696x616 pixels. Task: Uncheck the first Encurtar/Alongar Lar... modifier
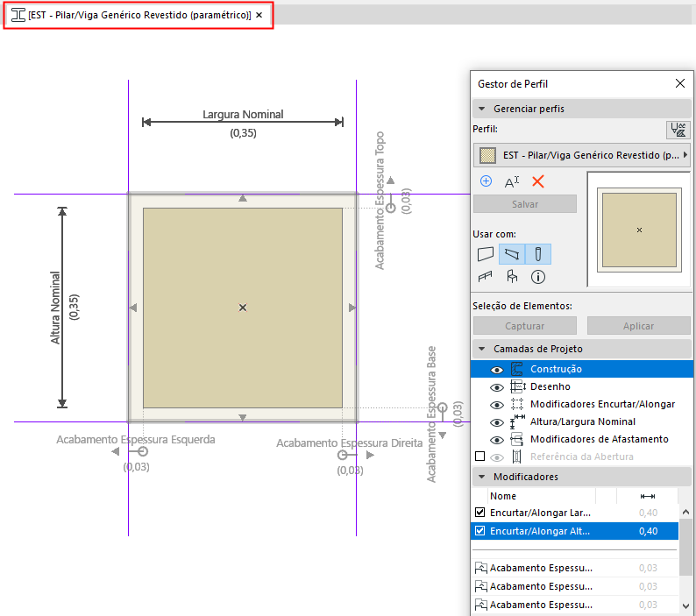(x=479, y=513)
